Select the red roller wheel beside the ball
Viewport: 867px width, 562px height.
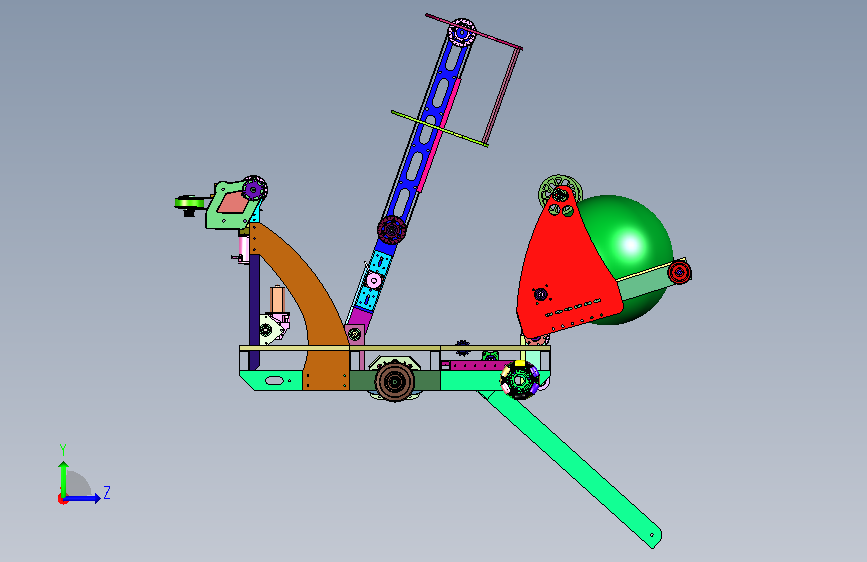[679, 272]
